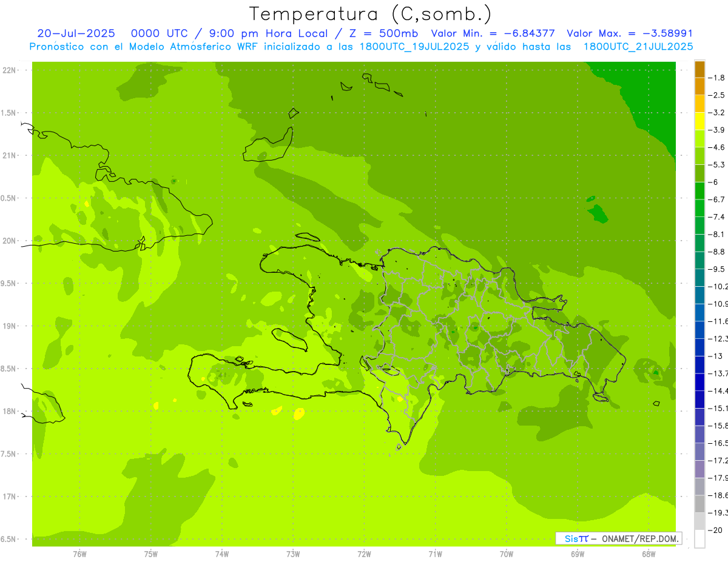The image size is (728, 562).
Task: Click the teal swatch between -8.8 and -9.5
Action: 700,261
